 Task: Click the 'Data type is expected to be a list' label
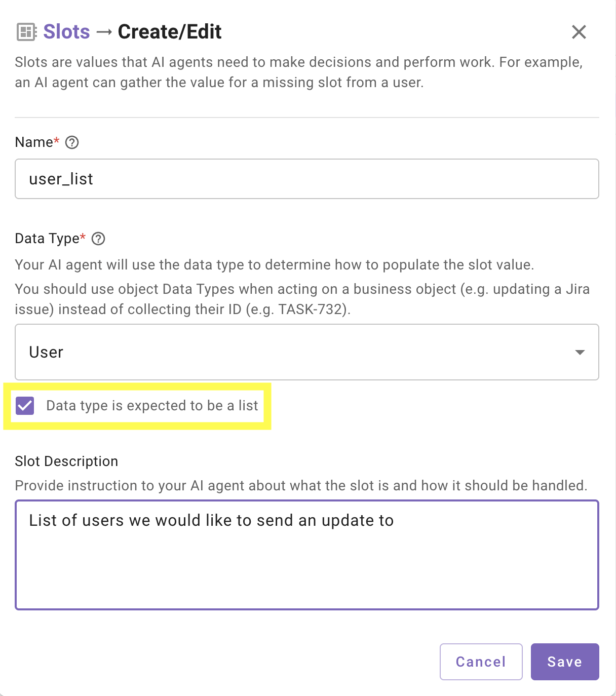point(152,406)
